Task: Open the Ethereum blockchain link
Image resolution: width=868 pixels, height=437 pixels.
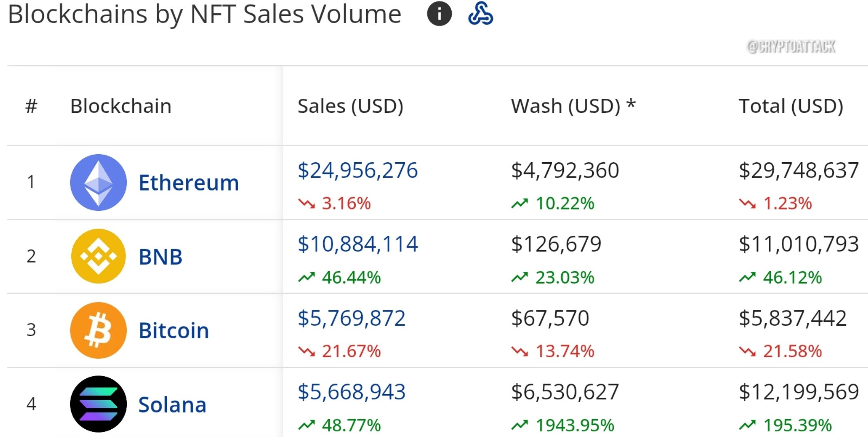Action: pos(189,182)
